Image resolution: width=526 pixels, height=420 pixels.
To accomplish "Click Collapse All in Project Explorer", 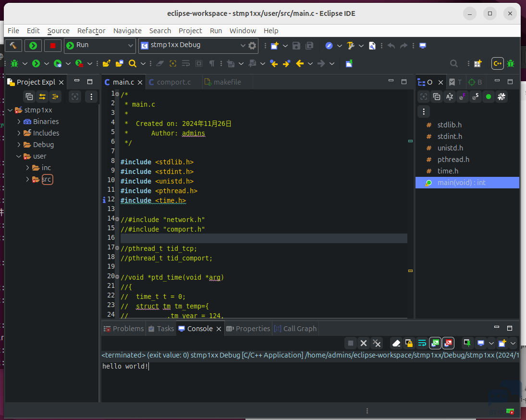I will (x=29, y=97).
